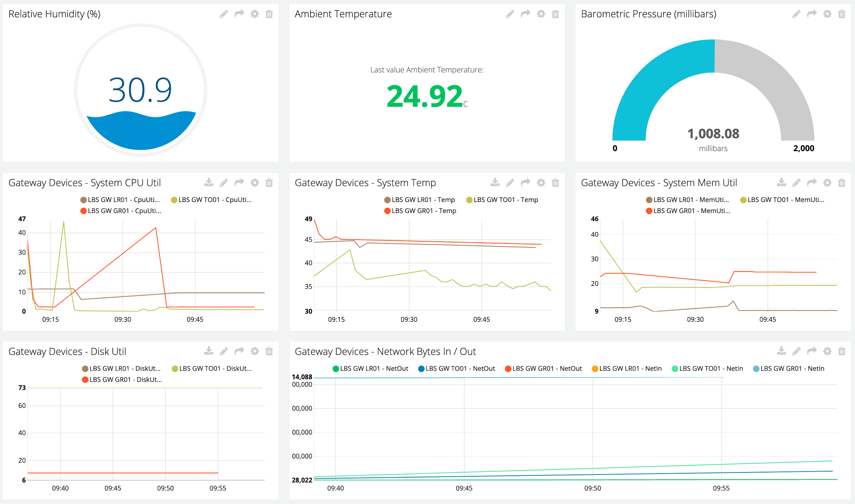Click the LBS GW TO01 - NetIn color dot

tap(675, 369)
